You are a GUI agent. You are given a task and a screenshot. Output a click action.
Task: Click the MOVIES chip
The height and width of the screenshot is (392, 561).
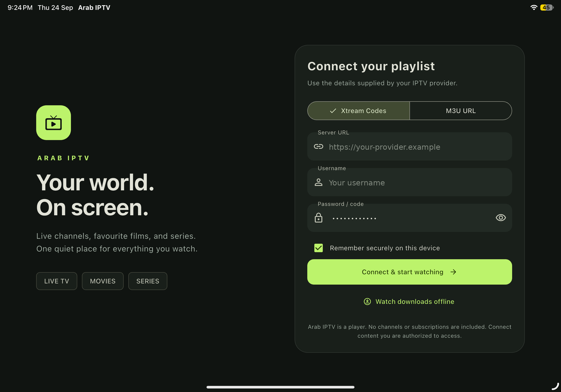click(103, 281)
